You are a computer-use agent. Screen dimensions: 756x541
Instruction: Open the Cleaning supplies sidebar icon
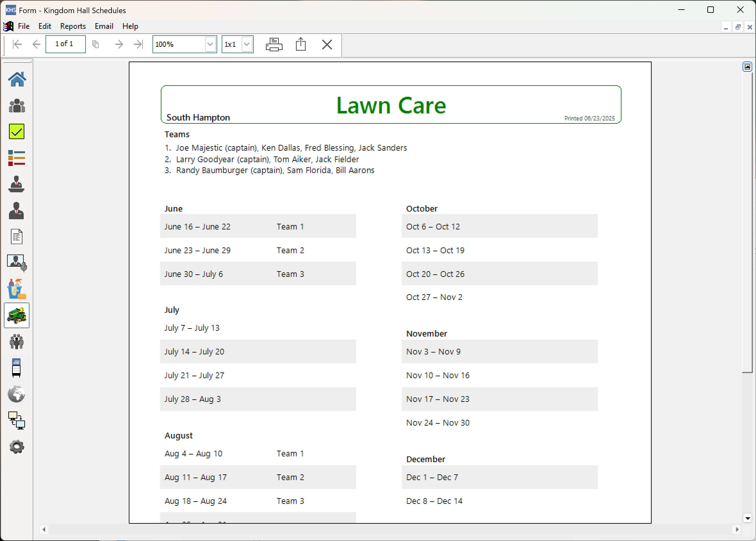[x=17, y=289]
